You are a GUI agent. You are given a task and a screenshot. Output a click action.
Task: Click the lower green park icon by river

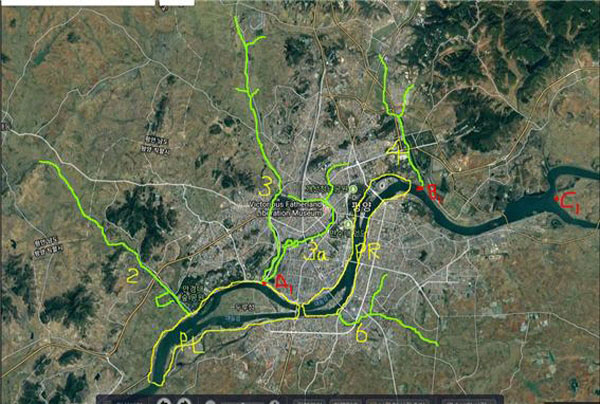coord(348,223)
